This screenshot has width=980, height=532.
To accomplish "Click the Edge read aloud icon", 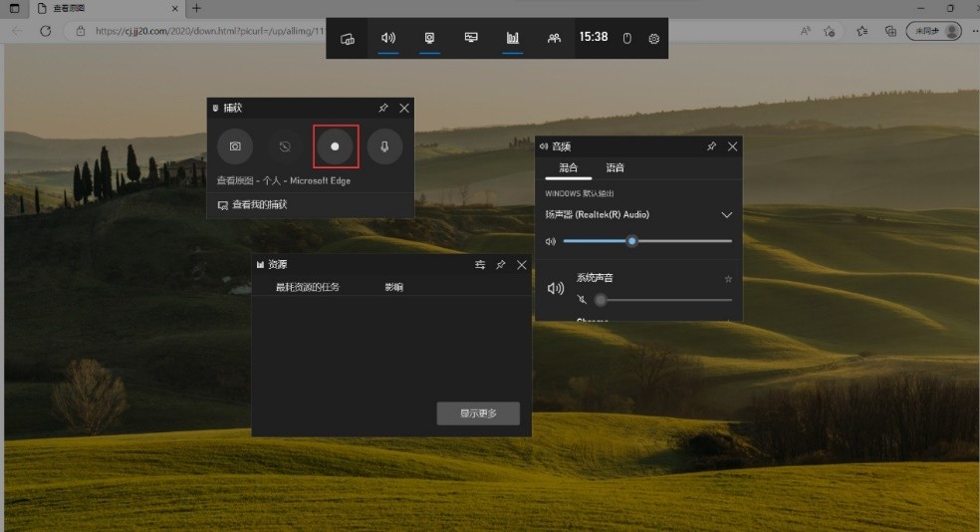I will tap(806, 31).
